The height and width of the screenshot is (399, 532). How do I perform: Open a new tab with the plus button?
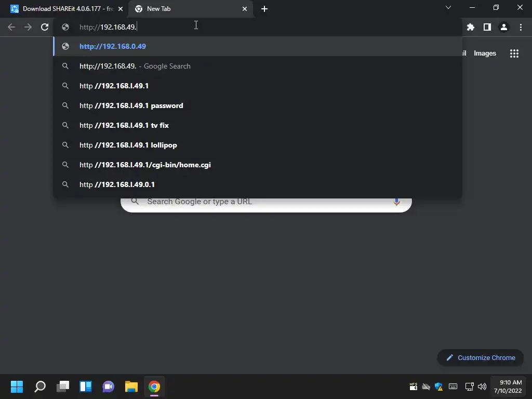[264, 9]
